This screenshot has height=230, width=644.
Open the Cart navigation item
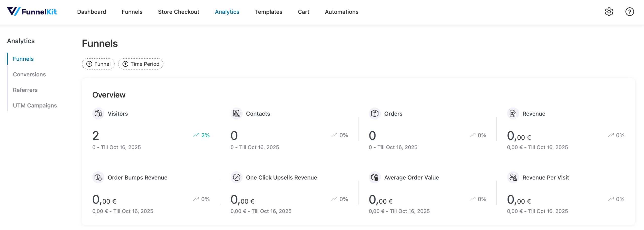pos(303,12)
